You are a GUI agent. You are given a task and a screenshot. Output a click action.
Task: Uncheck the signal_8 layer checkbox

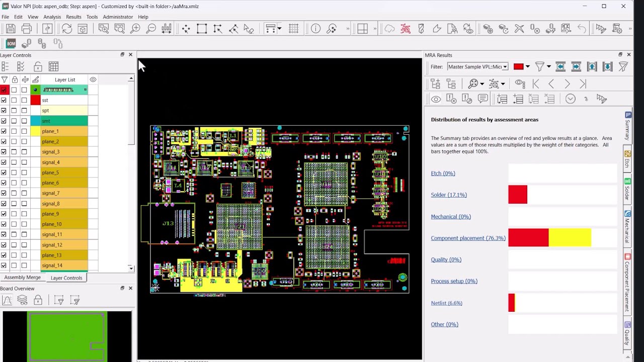4,204
